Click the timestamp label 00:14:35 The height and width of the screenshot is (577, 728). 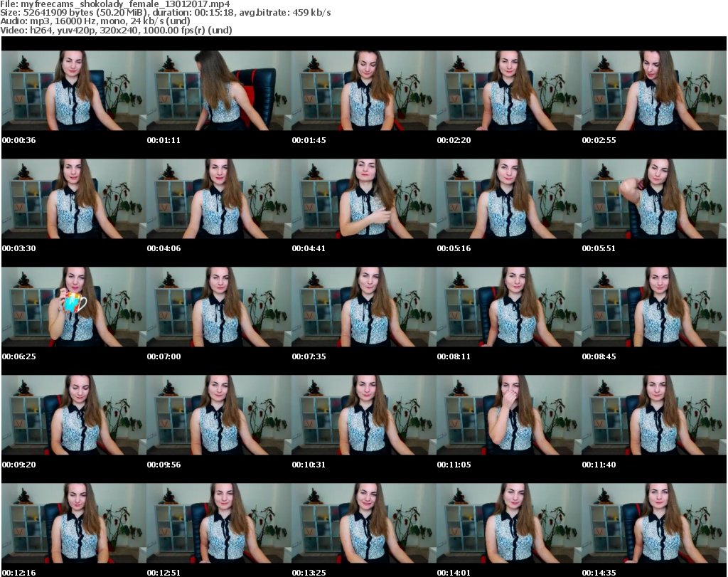(x=599, y=573)
